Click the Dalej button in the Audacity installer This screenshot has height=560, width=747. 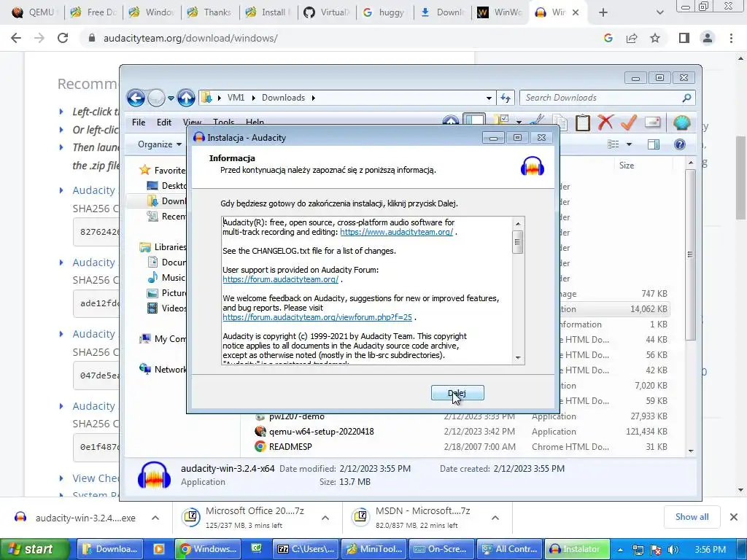(x=457, y=393)
